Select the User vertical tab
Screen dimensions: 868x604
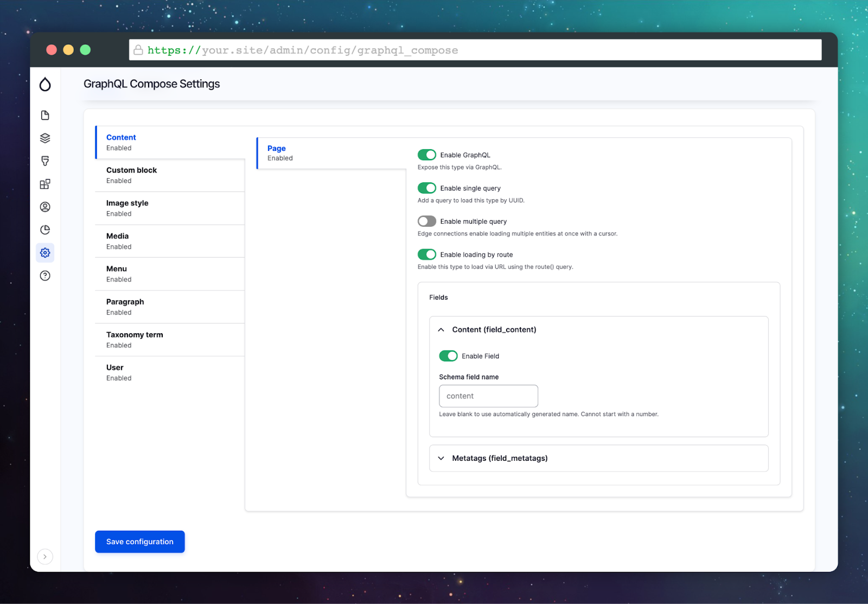[x=170, y=373]
